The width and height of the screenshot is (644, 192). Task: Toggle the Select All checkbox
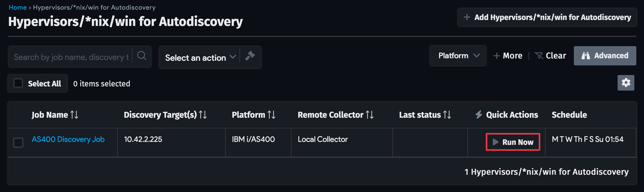(x=18, y=83)
